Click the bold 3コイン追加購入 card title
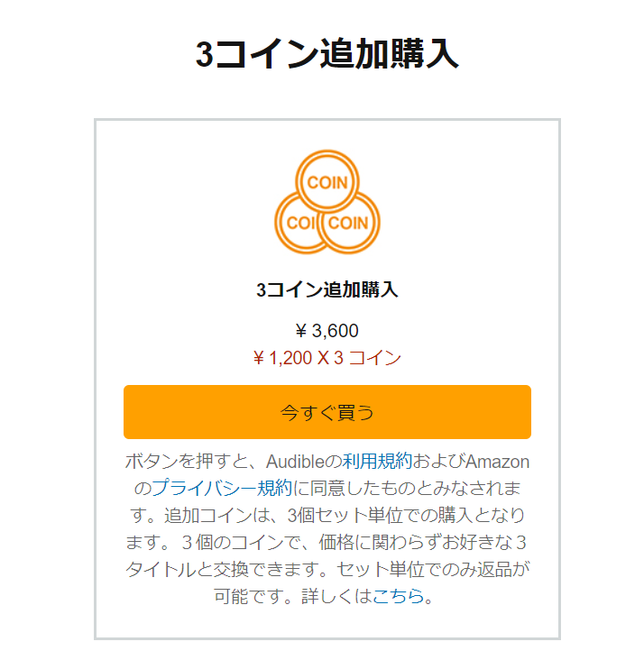The height and width of the screenshot is (660, 644). [x=327, y=289]
